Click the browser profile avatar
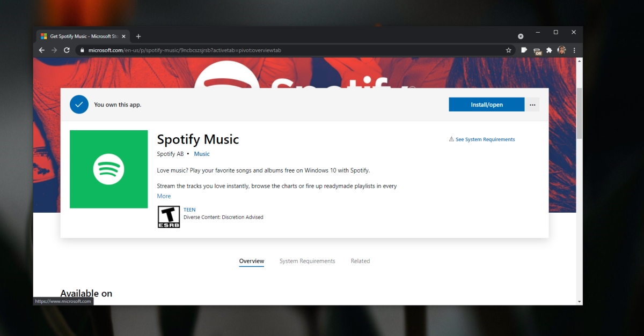The image size is (644, 336). tap(561, 50)
